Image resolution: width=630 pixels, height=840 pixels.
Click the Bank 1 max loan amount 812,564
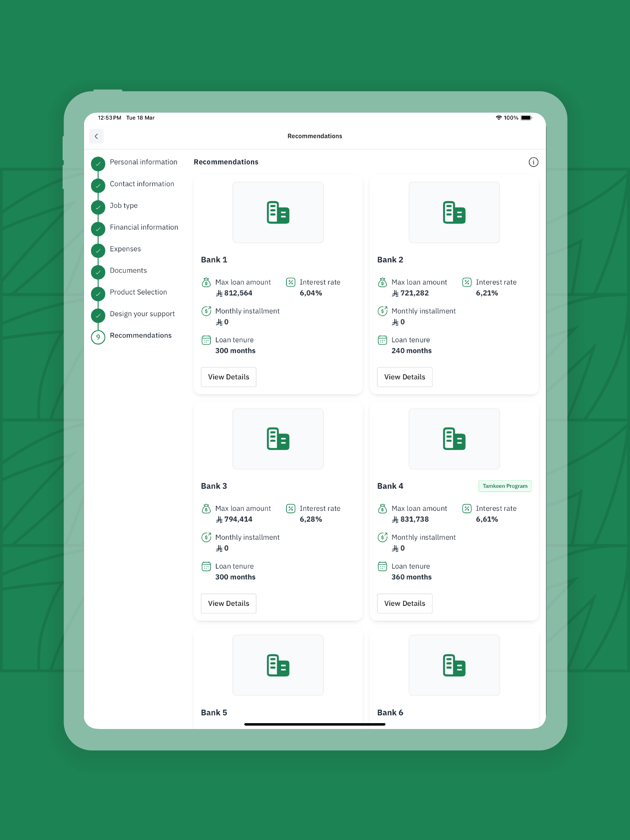[234, 293]
